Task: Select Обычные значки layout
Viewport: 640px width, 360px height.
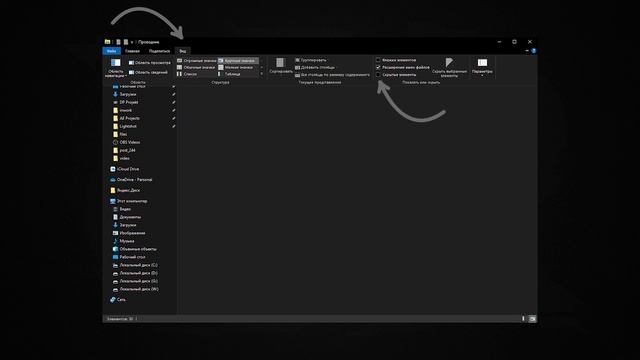Action: [x=196, y=67]
